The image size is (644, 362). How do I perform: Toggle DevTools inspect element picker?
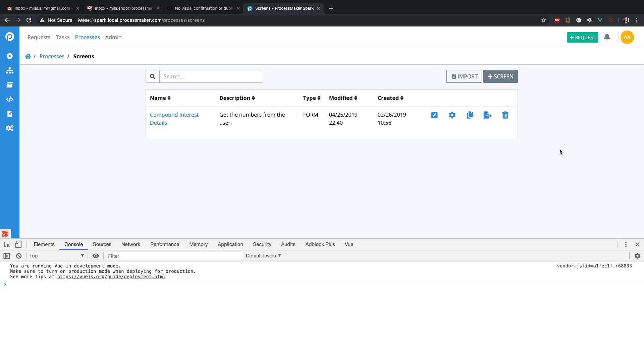[7, 244]
